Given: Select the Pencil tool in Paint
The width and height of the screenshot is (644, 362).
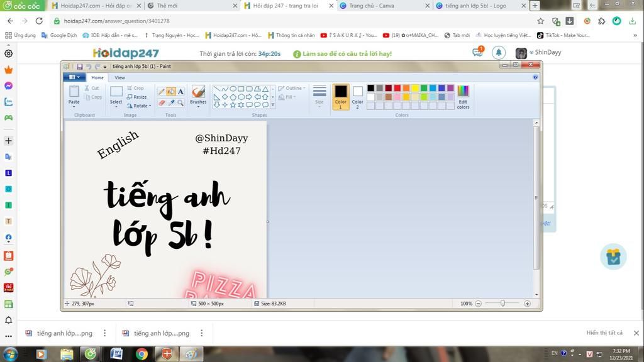Looking at the screenshot, I should tap(162, 92).
